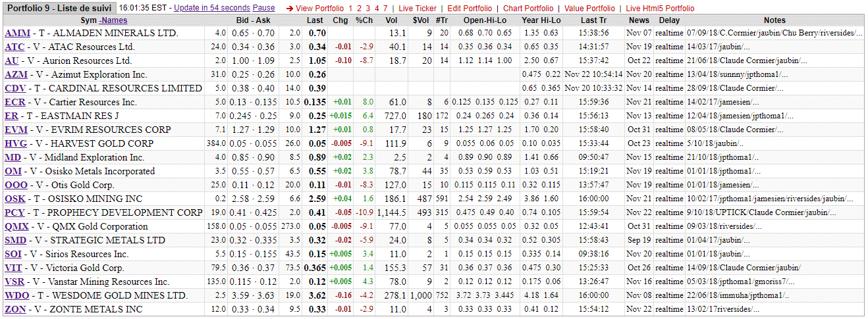Toggle the Names column header link
The image size is (868, 319).
[x=113, y=20]
